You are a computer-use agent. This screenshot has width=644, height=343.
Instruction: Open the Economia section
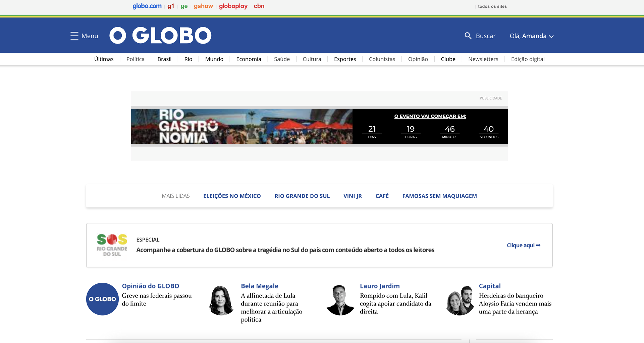point(249,59)
